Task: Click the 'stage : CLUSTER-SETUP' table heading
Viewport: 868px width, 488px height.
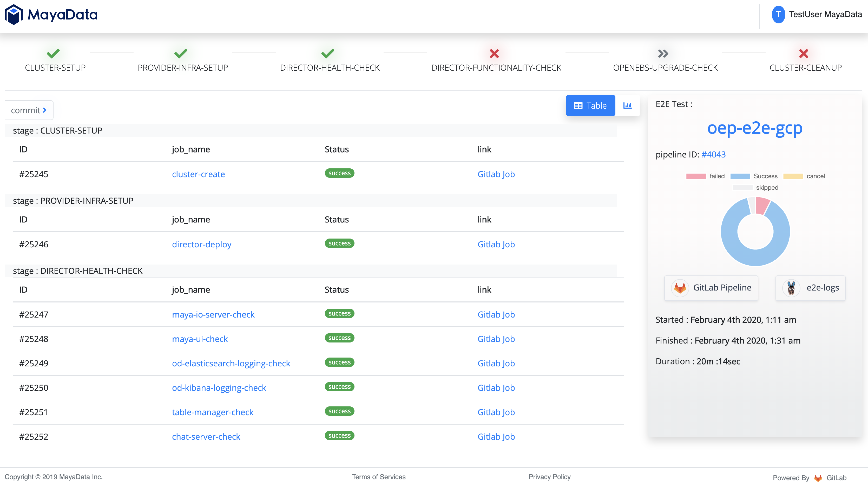Action: pyautogui.click(x=57, y=131)
